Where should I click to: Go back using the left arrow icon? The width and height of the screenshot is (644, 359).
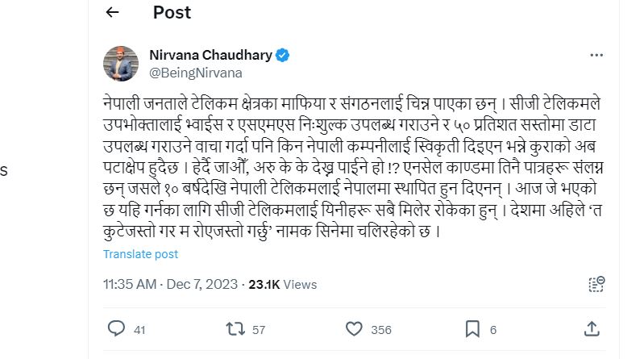coord(112,12)
